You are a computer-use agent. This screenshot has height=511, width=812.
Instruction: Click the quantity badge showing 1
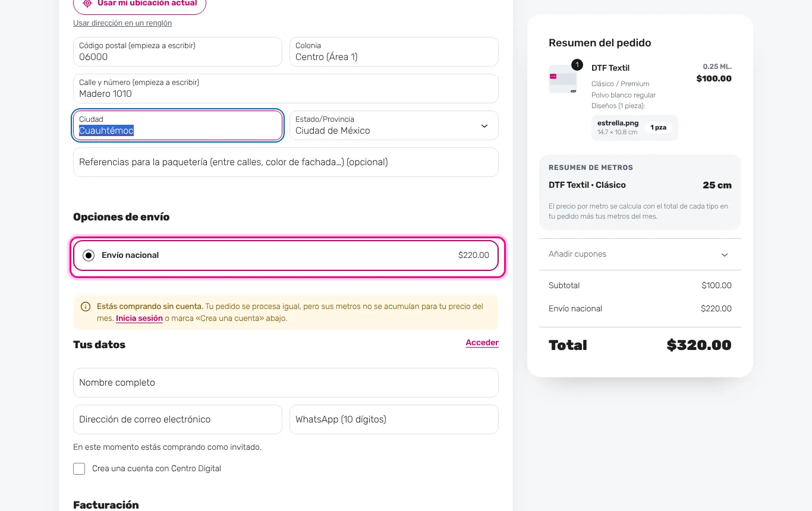tap(577, 65)
